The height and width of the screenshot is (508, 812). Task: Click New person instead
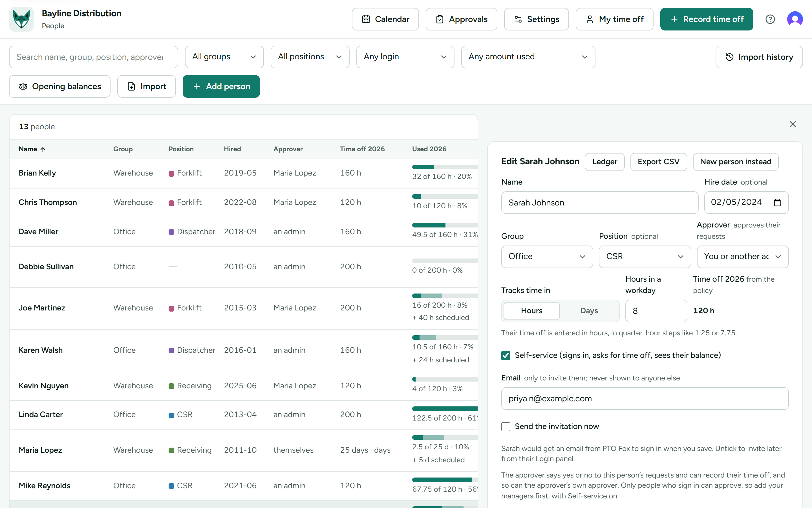coord(736,162)
